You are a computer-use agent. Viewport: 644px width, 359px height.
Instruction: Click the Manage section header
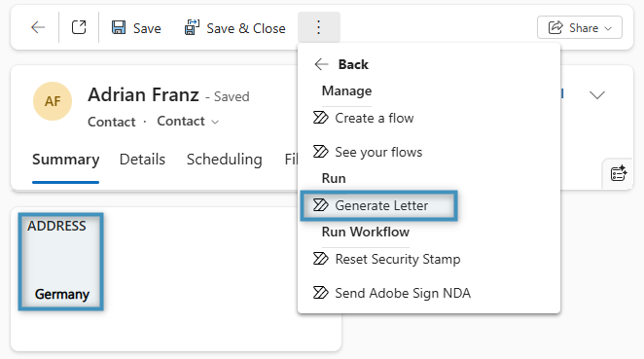346,90
